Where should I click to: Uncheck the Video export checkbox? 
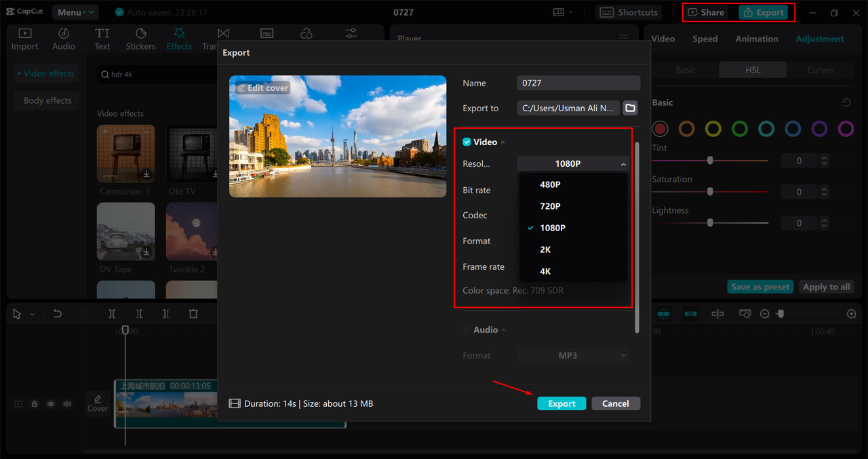467,142
